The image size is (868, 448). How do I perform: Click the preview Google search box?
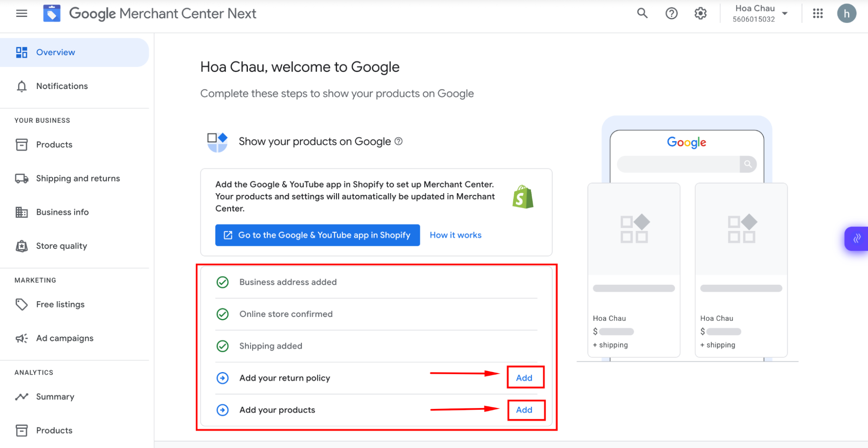[678, 164]
